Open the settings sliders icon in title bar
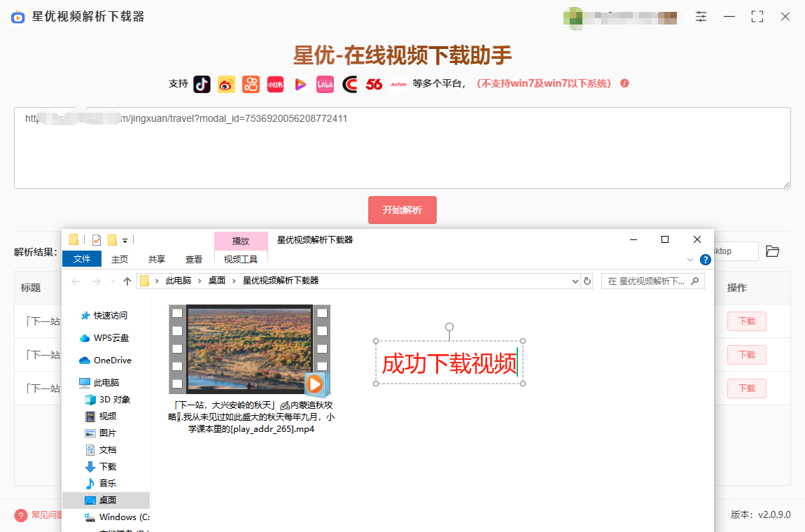 701,16
